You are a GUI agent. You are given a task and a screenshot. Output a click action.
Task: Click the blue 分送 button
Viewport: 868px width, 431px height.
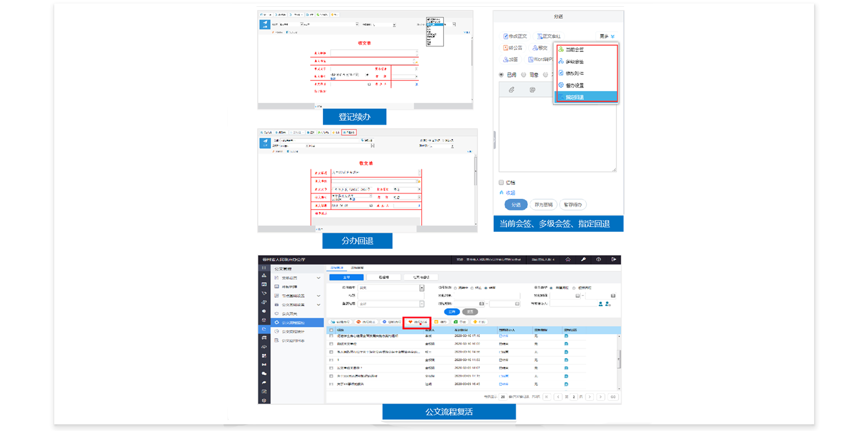pyautogui.click(x=516, y=204)
